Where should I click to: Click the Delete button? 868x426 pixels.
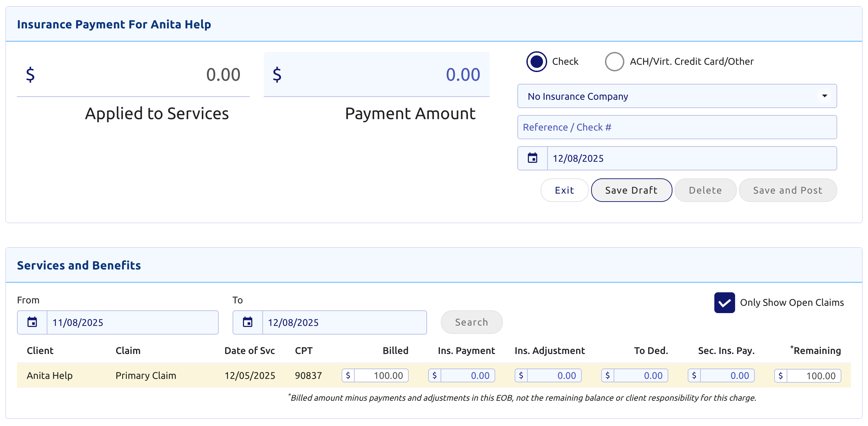tap(705, 190)
